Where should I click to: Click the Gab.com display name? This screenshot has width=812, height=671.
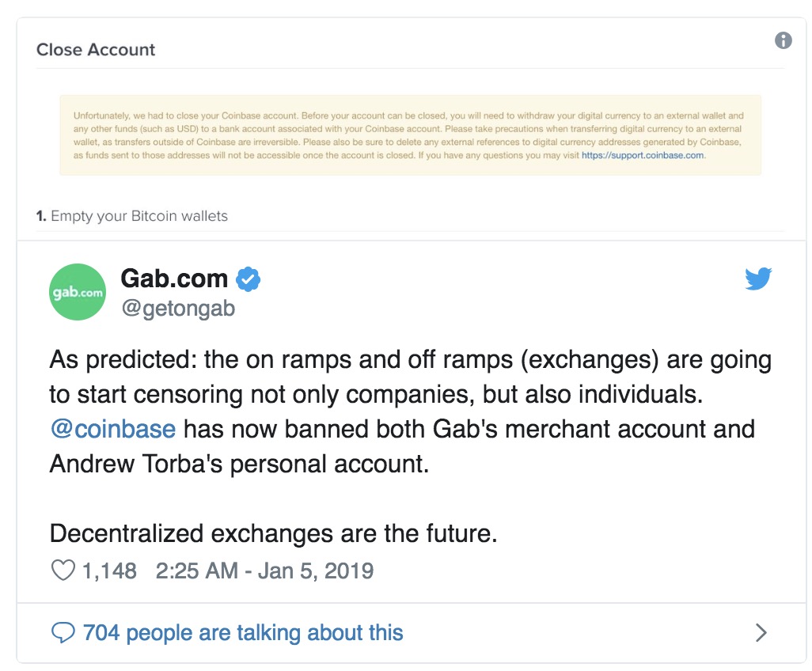pyautogui.click(x=175, y=279)
